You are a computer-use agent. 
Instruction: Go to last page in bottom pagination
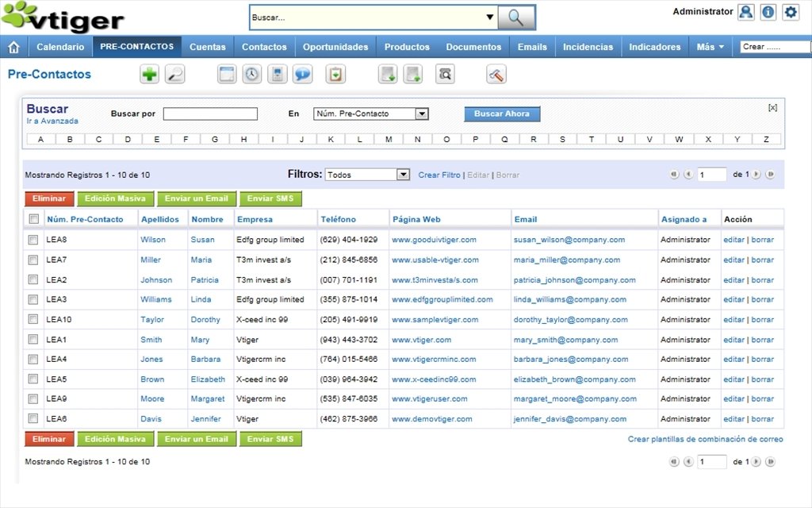coord(770,461)
